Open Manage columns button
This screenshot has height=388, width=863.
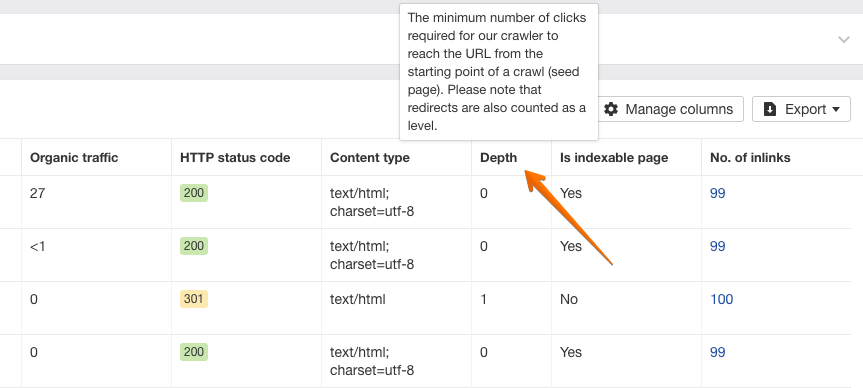(x=670, y=109)
